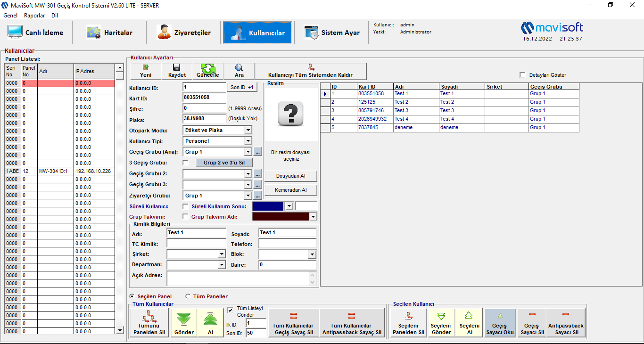Open the Otopark Modu dropdown
The height and width of the screenshot is (344, 644).
click(x=248, y=130)
